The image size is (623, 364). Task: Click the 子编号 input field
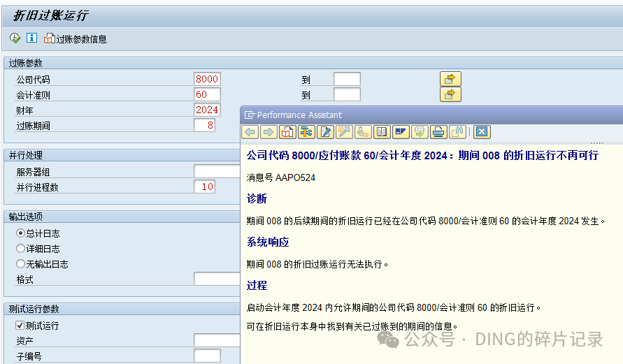pos(207,356)
